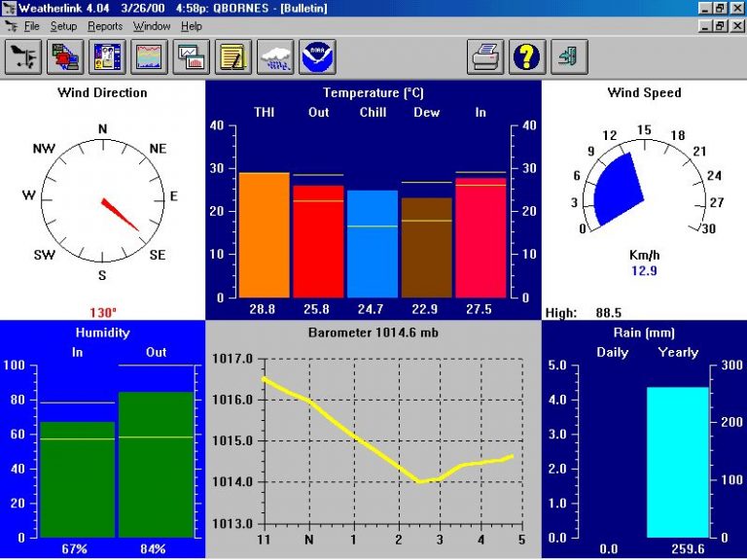
Task: Click the orange THI temperature bar
Action: pyautogui.click(x=265, y=235)
